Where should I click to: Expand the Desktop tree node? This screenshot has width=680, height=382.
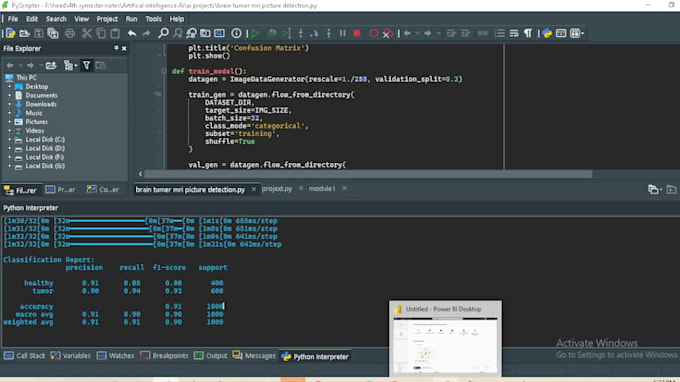[9, 87]
